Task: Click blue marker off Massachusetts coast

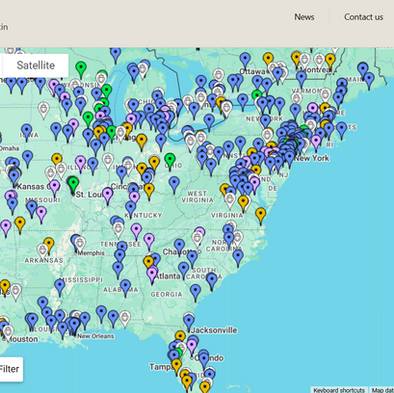Action: [342, 130]
